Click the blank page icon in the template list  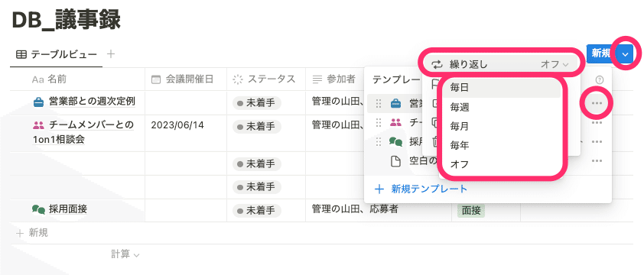pyautogui.click(x=395, y=161)
